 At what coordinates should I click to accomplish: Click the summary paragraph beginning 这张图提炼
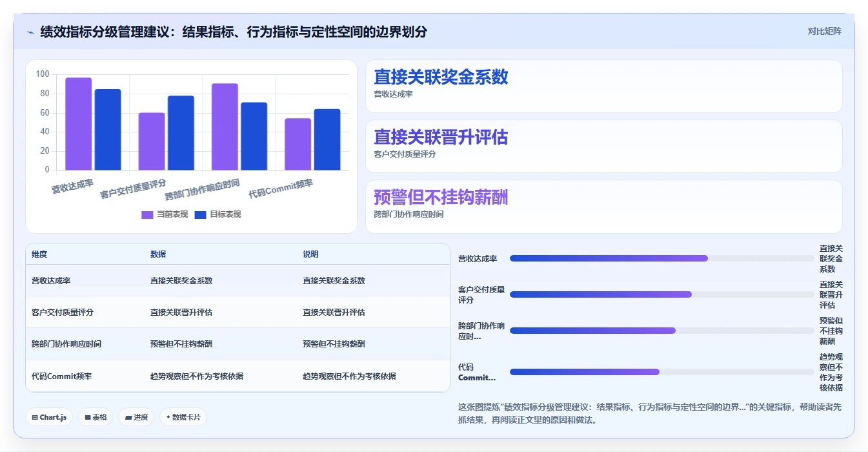(x=650, y=413)
